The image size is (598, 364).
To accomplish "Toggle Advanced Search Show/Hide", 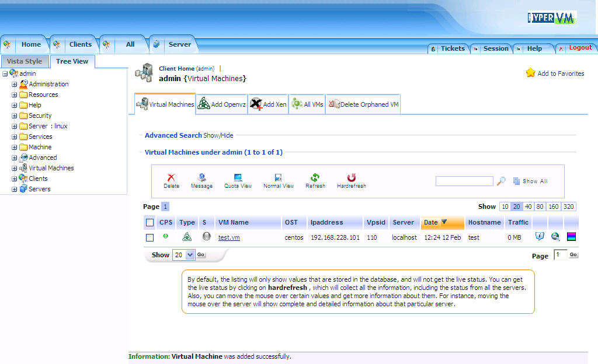I will (218, 135).
